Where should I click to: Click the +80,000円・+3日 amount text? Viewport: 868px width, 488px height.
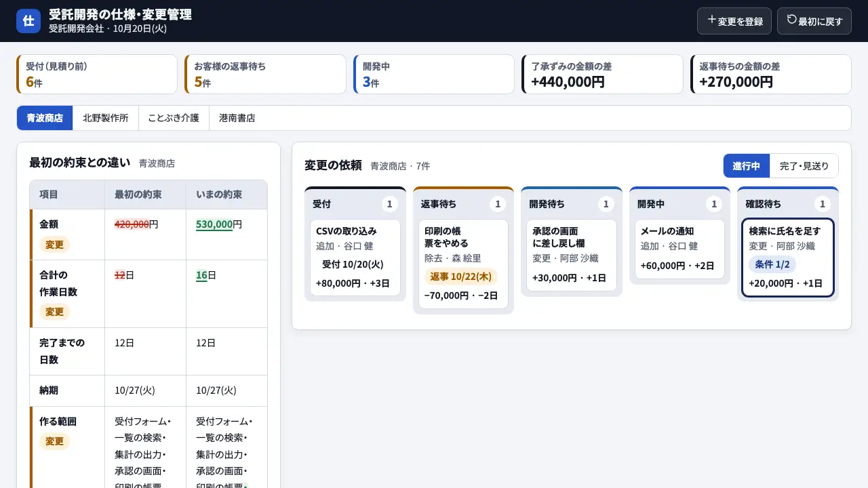coord(353,283)
